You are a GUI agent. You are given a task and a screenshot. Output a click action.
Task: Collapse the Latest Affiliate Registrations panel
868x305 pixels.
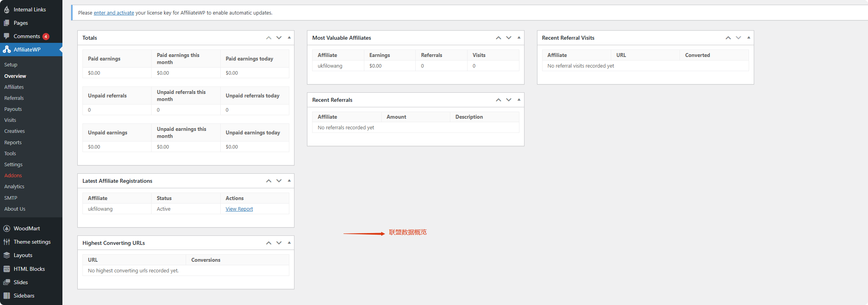click(x=289, y=181)
